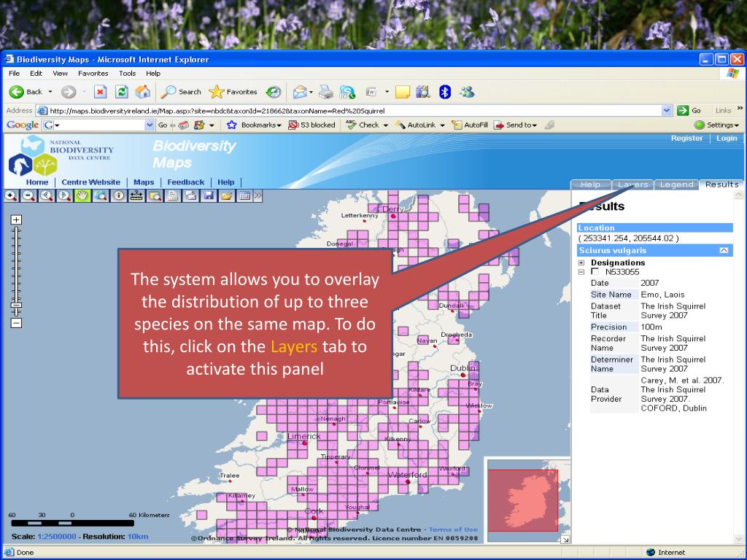
Task: Click the calendar grid map tool
Action: pyautogui.click(x=244, y=195)
